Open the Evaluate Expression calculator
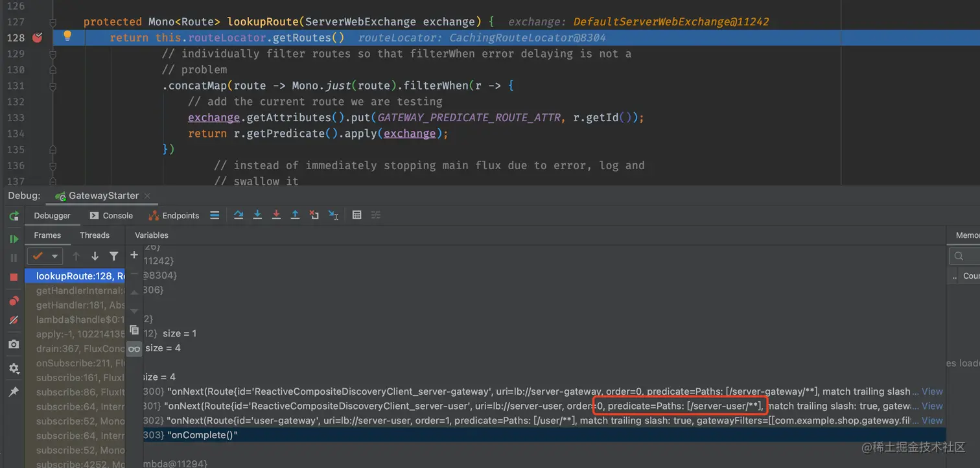Screen dimensions: 980x468 356,215
